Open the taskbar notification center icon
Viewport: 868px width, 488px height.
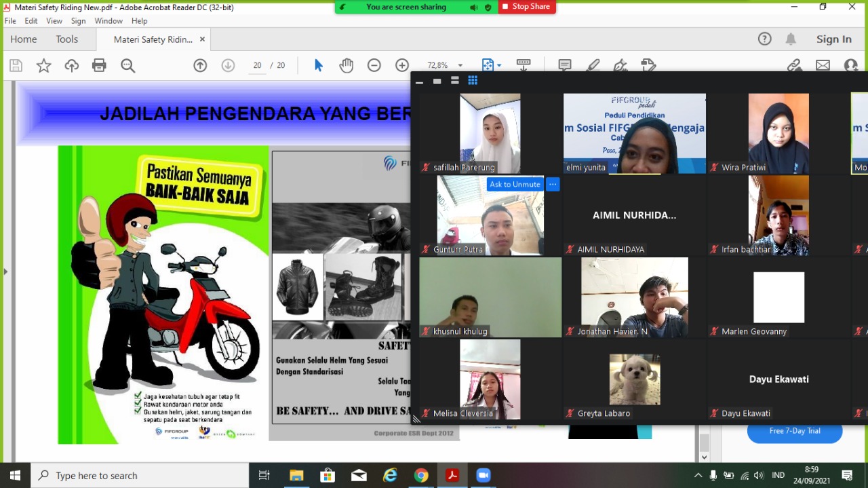tap(847, 475)
